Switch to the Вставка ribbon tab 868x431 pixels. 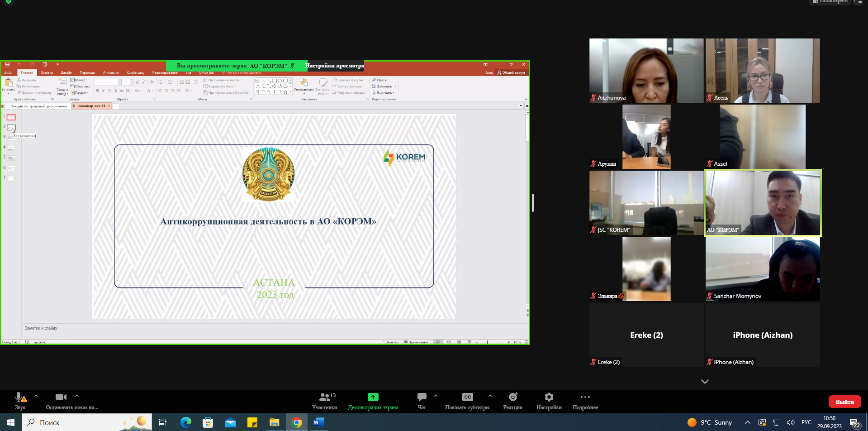coord(47,72)
